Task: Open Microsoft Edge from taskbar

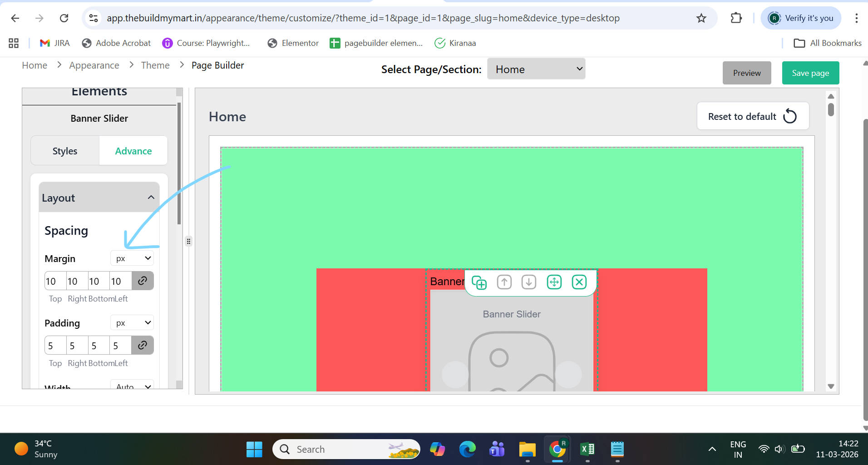Action: pos(467,450)
